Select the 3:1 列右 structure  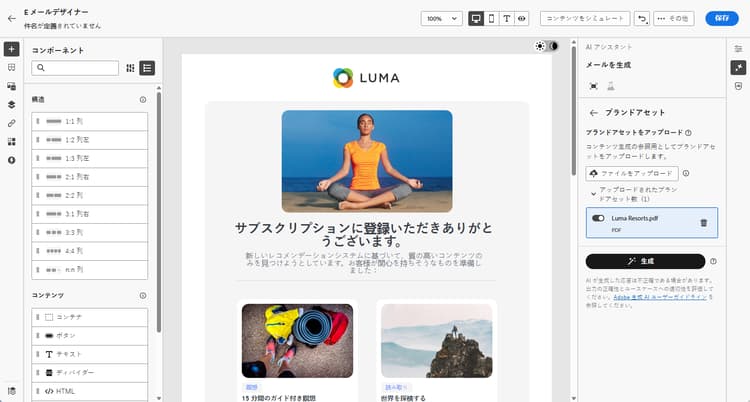pyautogui.click(x=89, y=214)
